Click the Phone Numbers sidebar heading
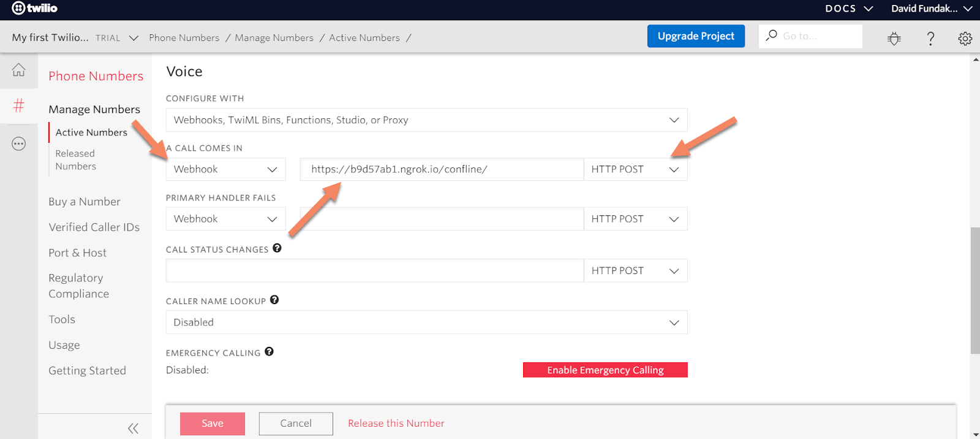The width and height of the screenshot is (980, 439). coord(96,76)
